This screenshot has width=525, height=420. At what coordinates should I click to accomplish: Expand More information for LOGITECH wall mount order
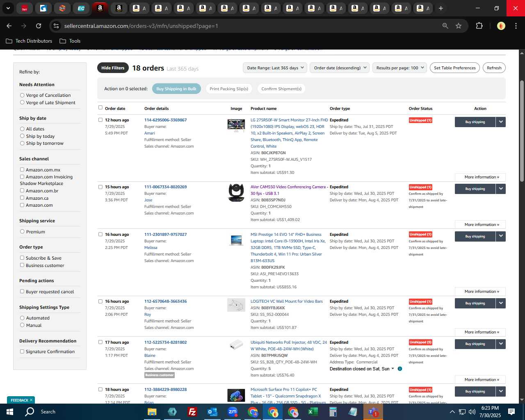(480, 332)
